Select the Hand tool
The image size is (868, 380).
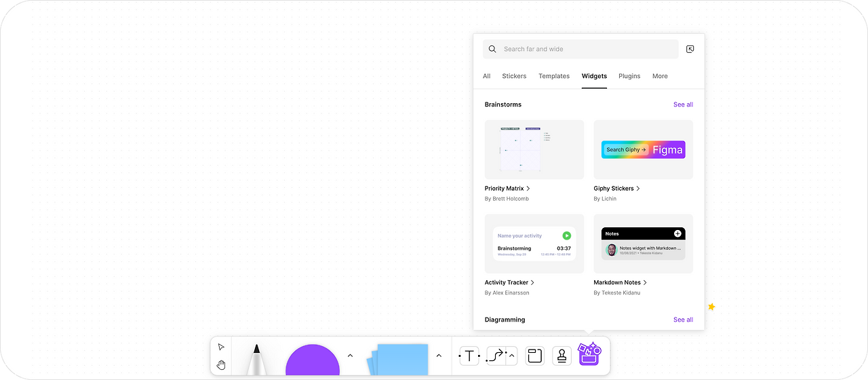[221, 365]
